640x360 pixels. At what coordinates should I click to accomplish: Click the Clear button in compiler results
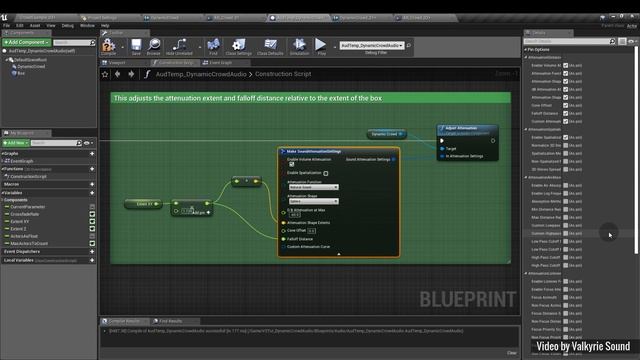click(511, 353)
